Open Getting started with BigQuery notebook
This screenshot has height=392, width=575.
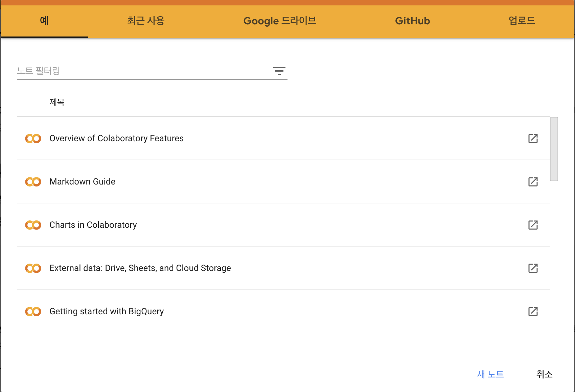(x=107, y=311)
